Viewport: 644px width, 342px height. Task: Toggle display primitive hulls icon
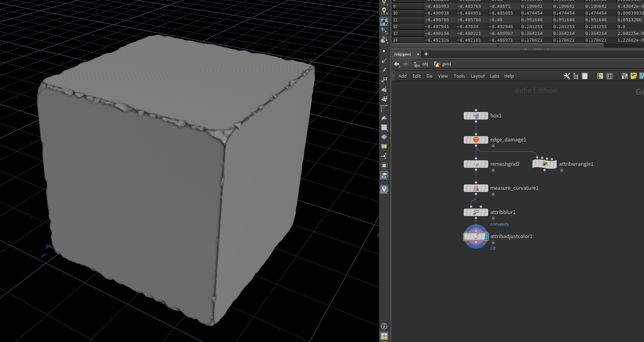point(384,108)
